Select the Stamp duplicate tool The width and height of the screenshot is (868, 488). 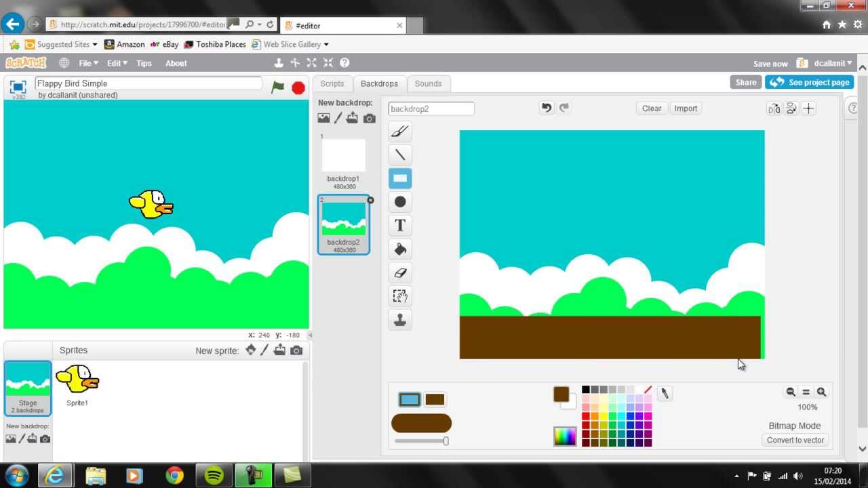point(400,319)
